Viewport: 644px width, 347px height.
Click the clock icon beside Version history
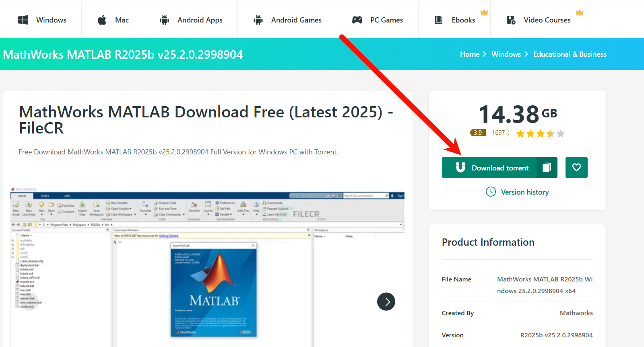tap(491, 192)
